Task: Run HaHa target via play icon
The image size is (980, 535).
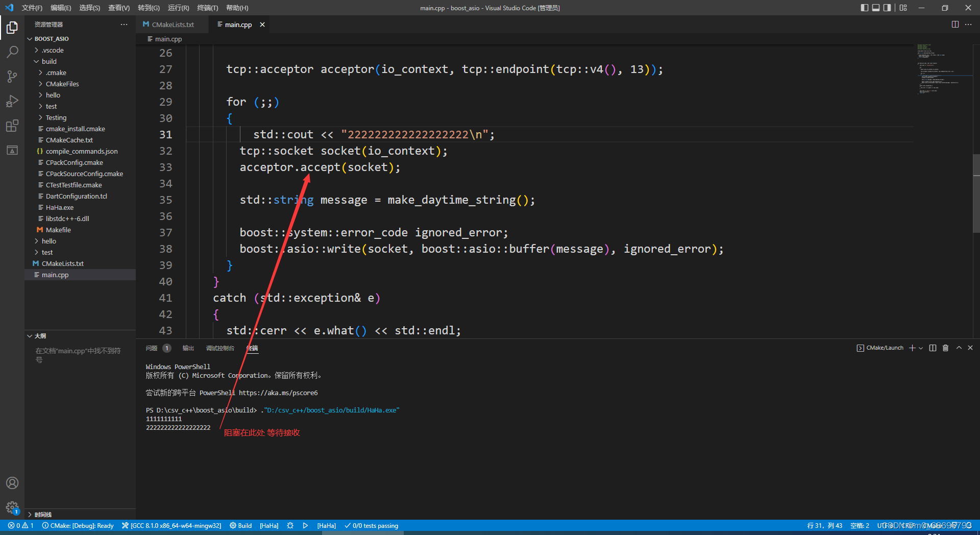Action: (x=305, y=525)
